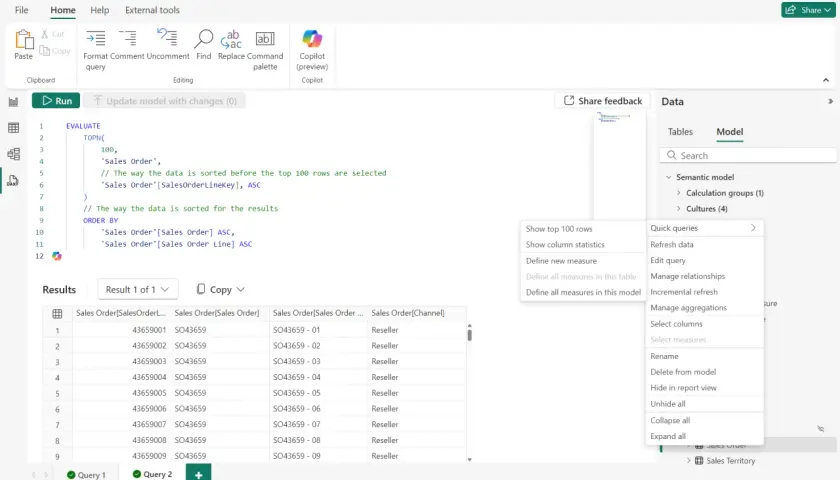Choose Define new measure

click(583, 261)
